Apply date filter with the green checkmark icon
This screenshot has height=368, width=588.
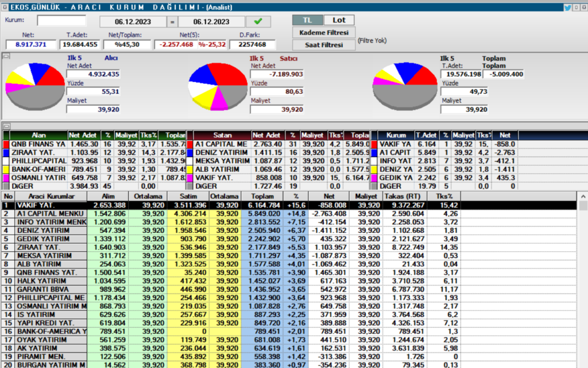pyautogui.click(x=258, y=21)
